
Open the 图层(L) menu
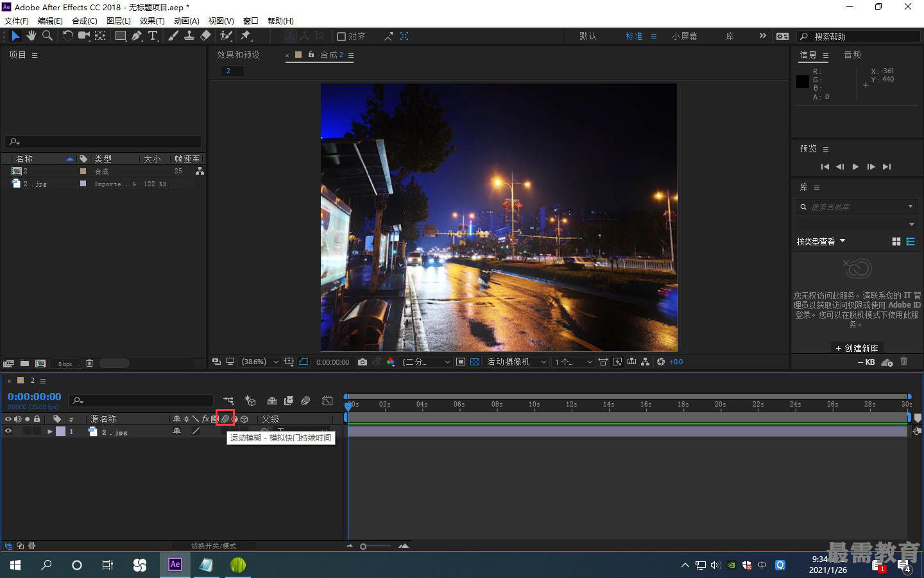tap(119, 21)
